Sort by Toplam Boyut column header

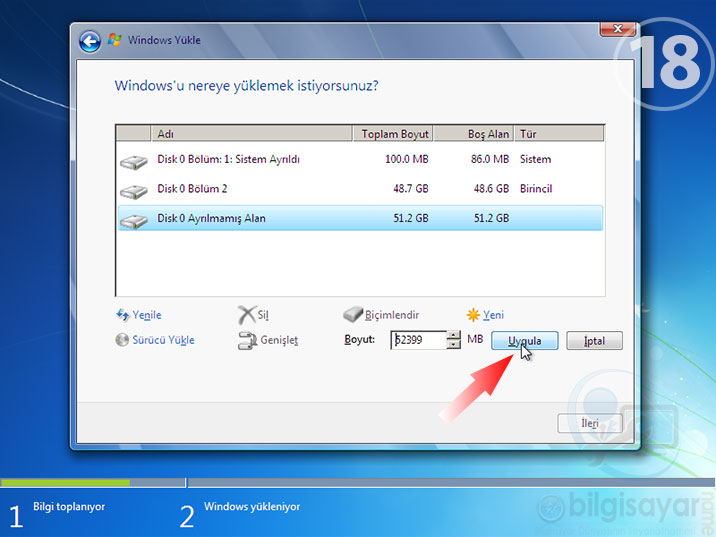click(393, 134)
